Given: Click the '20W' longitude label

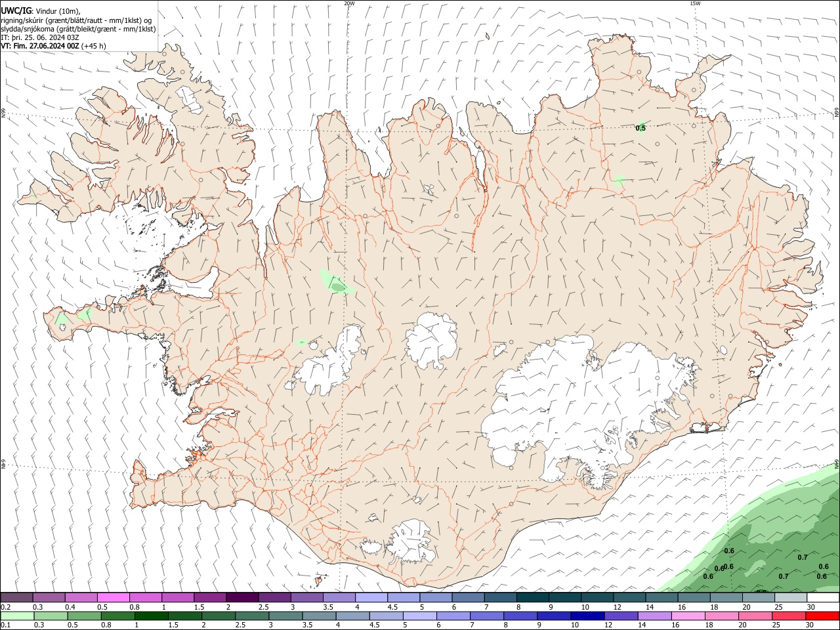Looking at the screenshot, I should pos(349,3).
